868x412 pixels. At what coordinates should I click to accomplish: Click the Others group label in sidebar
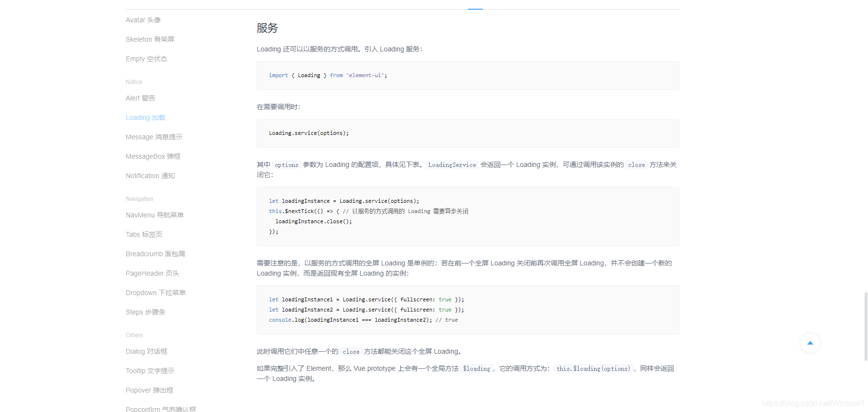[x=134, y=335]
